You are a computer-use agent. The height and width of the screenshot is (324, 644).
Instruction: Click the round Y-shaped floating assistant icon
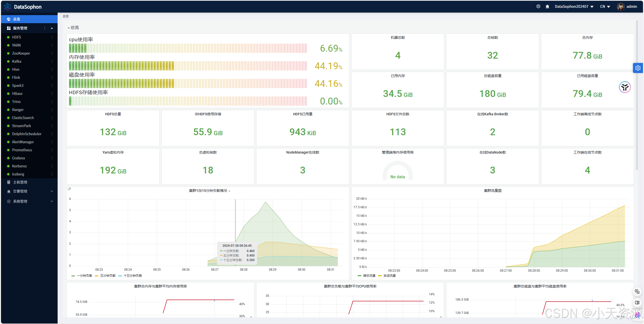point(625,87)
